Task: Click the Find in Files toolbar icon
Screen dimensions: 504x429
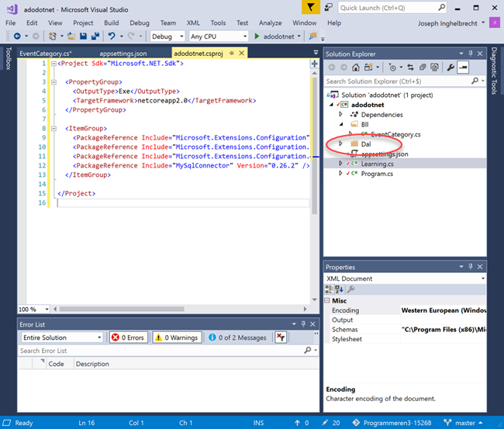Action: pyautogui.click(x=312, y=36)
